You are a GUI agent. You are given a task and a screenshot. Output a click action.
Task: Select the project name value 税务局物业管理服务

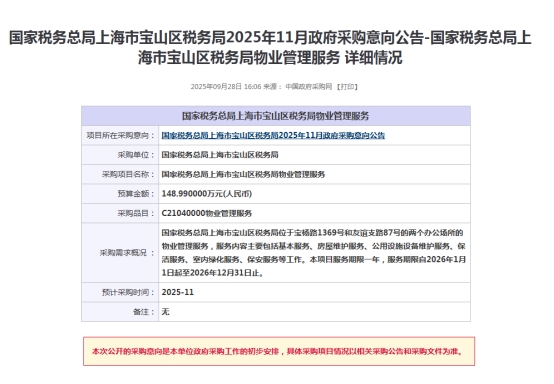(243, 174)
